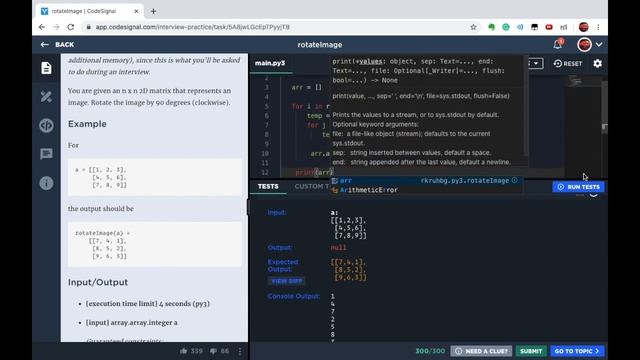Place cursor on print(arr) line 12
640x360 pixels.
[314, 172]
